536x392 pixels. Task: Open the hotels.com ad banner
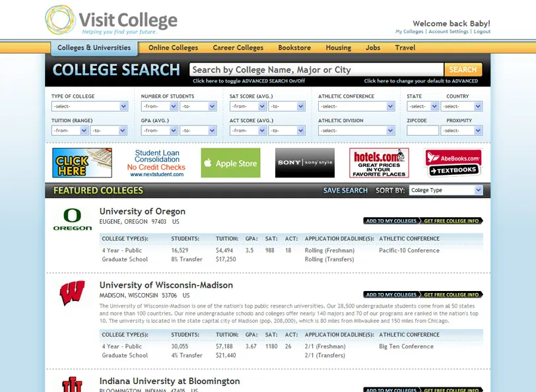[x=379, y=163]
